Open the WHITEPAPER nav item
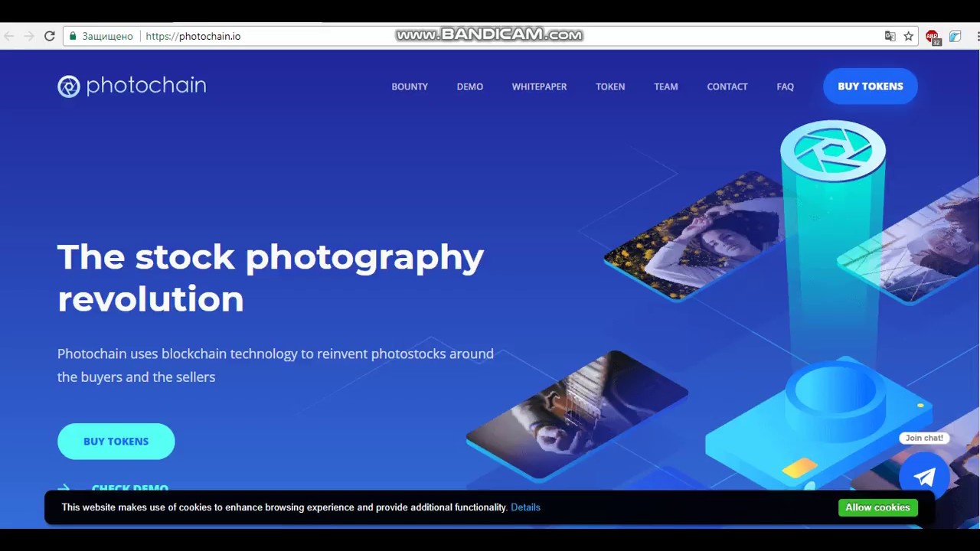The height and width of the screenshot is (551, 980). [x=539, y=86]
